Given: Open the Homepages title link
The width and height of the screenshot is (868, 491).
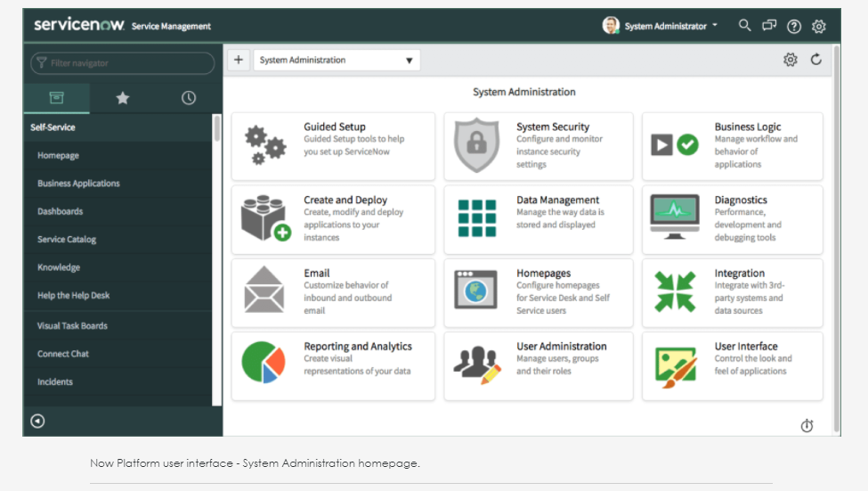Looking at the screenshot, I should tap(544, 274).
